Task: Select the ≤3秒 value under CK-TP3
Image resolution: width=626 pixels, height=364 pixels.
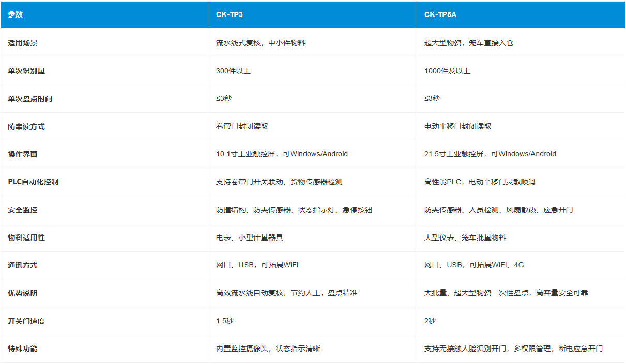Action: 222,98
